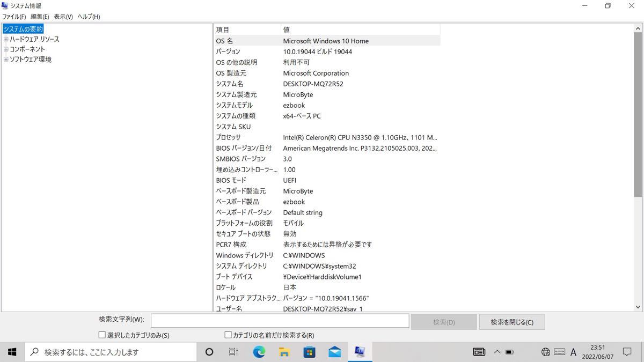
Task: Select ハードウェア リソース label in tree
Action: click(34, 39)
